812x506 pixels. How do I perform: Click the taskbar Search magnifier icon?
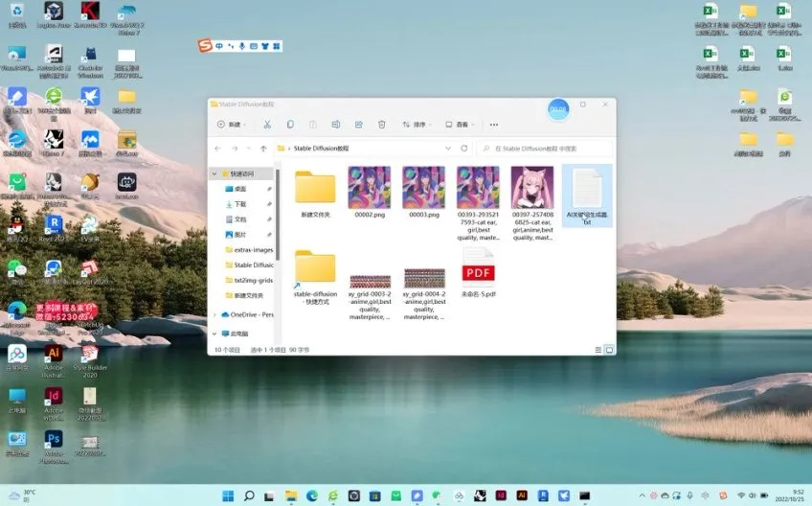click(249, 495)
